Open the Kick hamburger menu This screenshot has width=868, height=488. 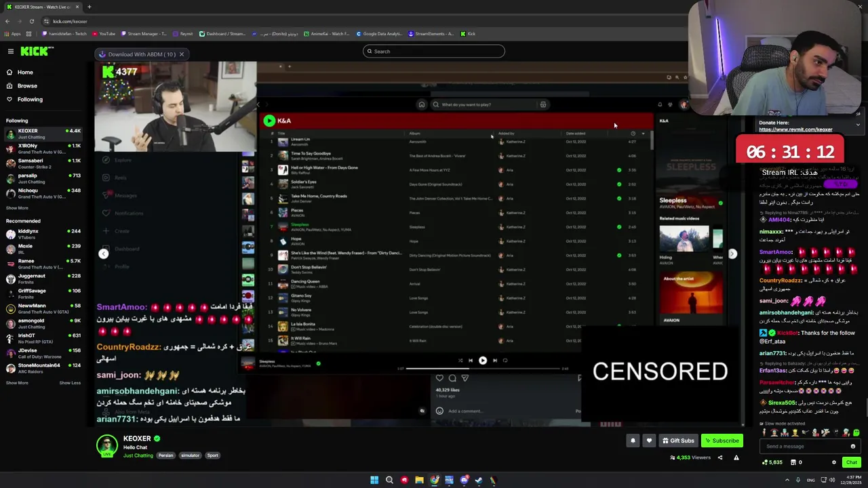[x=10, y=52]
